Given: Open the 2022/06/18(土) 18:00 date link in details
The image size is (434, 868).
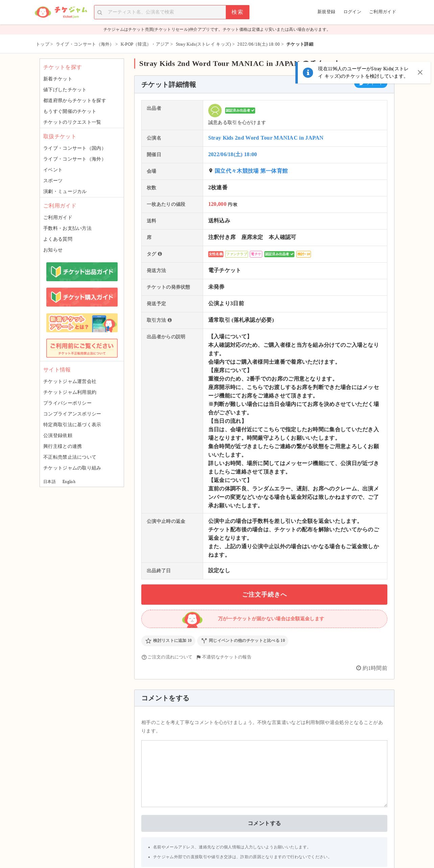Looking at the screenshot, I should pos(233,154).
